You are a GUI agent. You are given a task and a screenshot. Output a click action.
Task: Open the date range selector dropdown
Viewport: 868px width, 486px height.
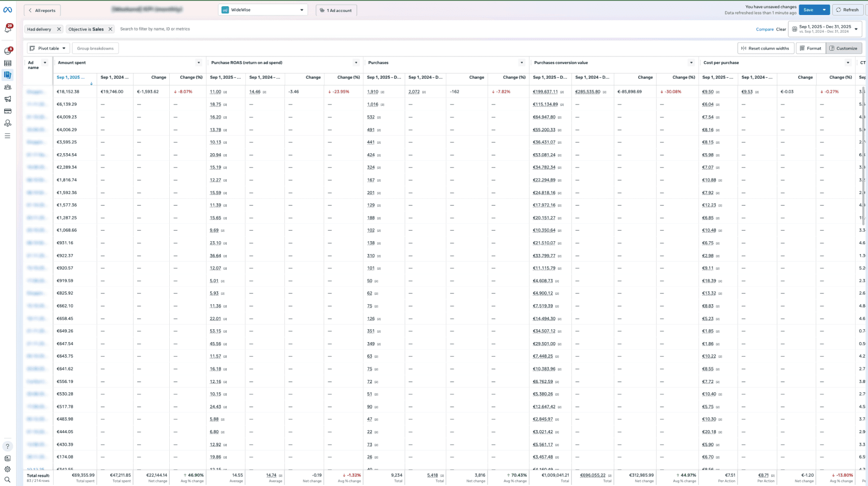(825, 30)
